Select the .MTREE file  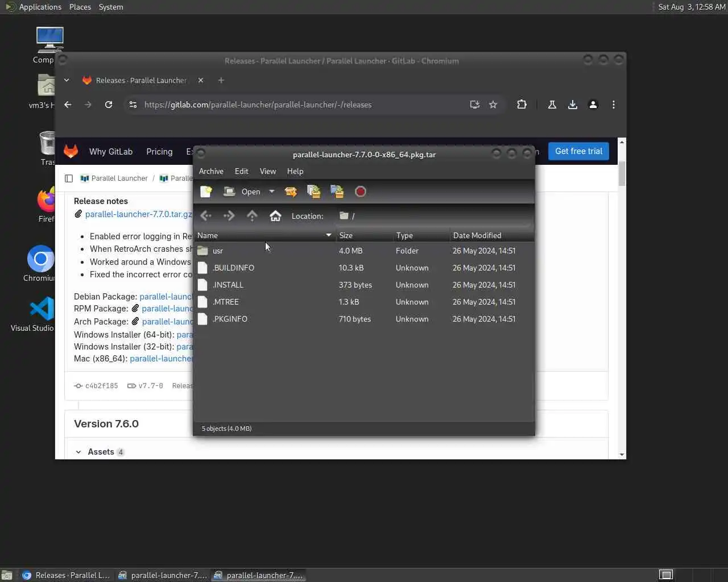pyautogui.click(x=364, y=302)
